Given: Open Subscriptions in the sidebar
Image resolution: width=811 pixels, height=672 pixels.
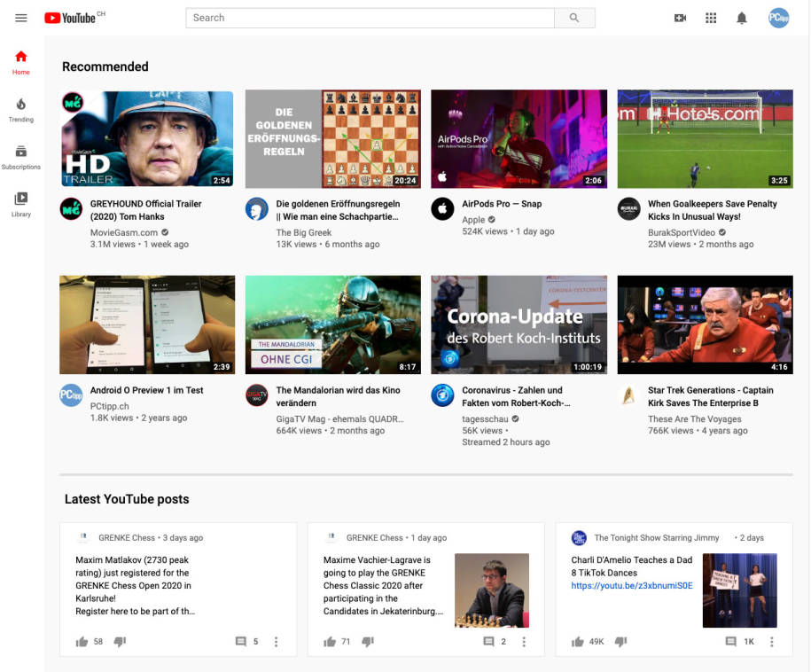Looking at the screenshot, I should (x=20, y=158).
